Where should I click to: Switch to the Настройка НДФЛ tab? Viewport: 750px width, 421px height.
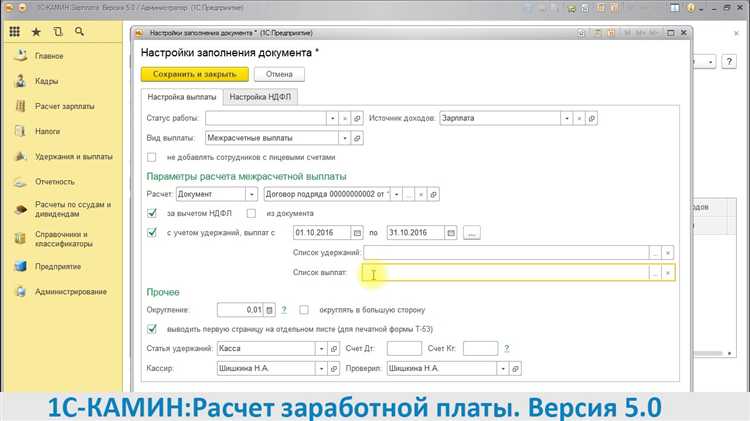coord(262,97)
